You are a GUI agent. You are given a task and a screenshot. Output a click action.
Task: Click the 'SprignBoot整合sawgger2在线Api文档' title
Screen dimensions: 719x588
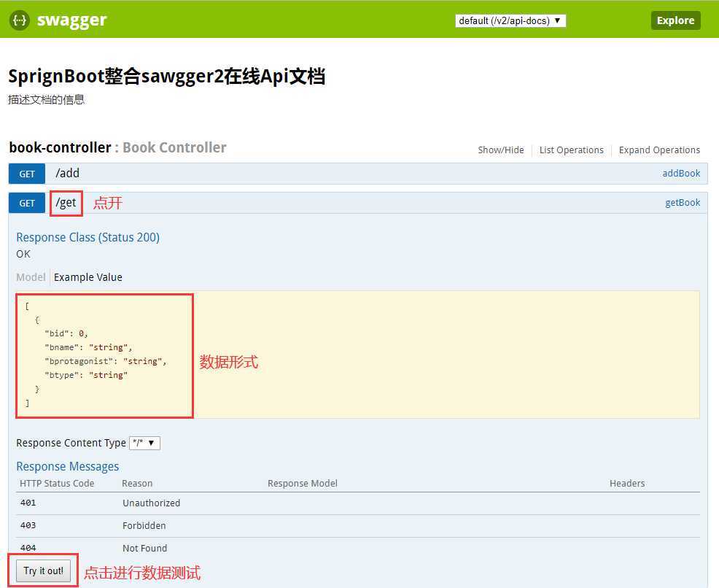point(167,76)
